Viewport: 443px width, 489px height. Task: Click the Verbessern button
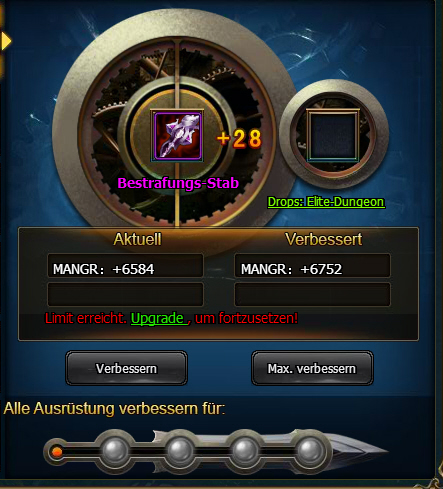click(126, 368)
